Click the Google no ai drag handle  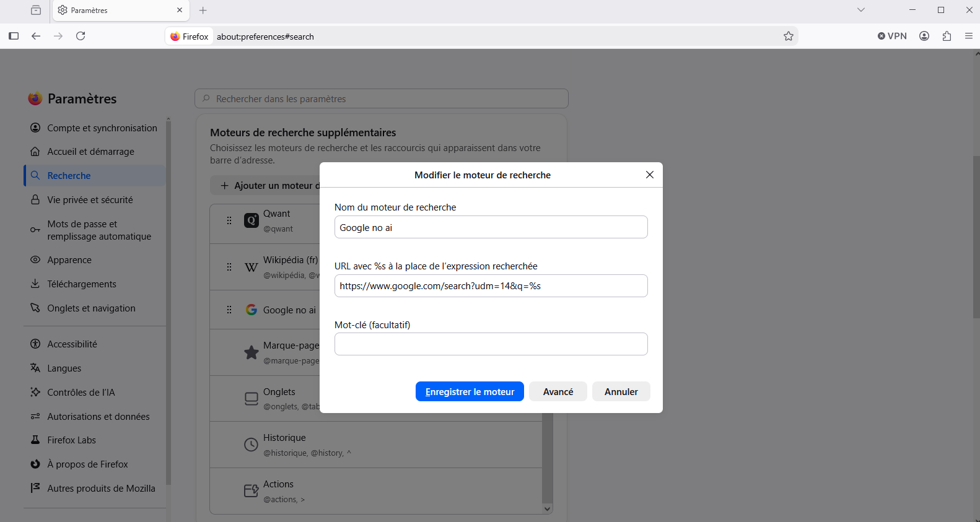(x=229, y=310)
